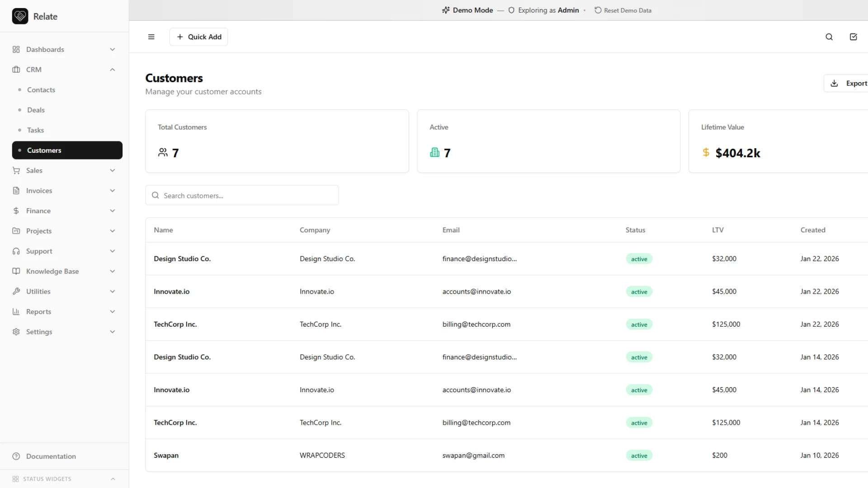Collapse the CRM section chevron

(x=113, y=70)
